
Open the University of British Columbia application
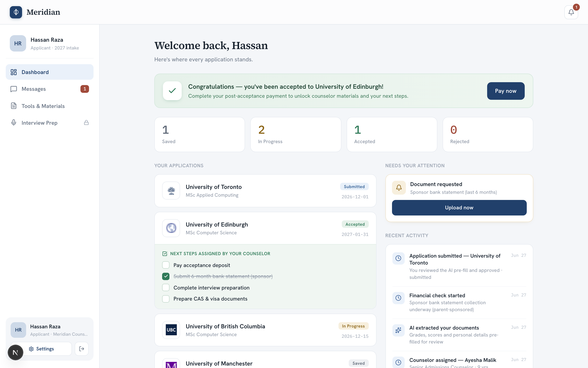265,330
